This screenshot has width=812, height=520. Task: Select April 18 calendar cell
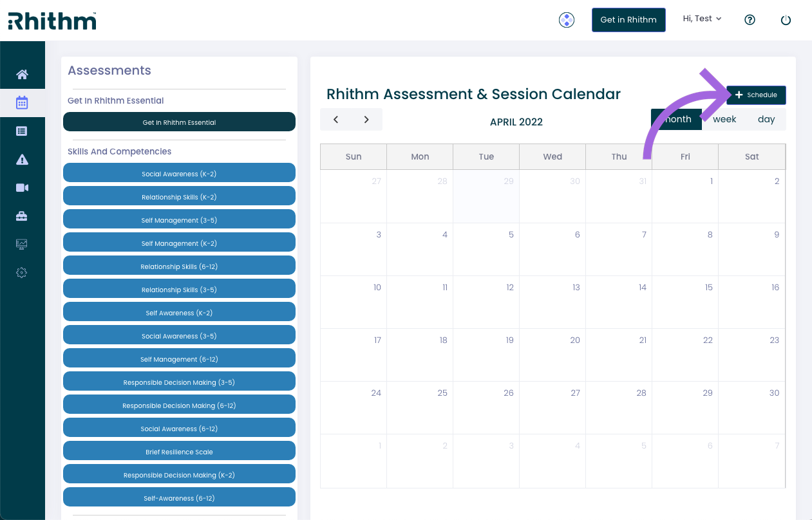point(420,355)
